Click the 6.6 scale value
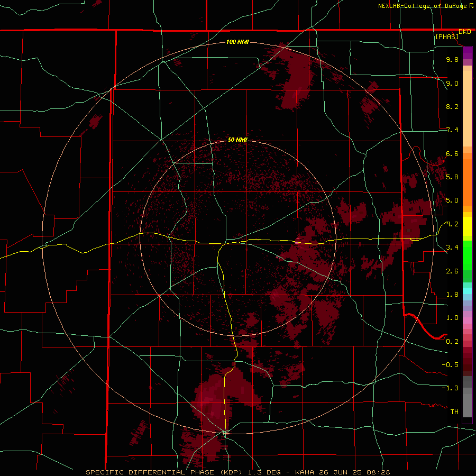 click(x=452, y=153)
